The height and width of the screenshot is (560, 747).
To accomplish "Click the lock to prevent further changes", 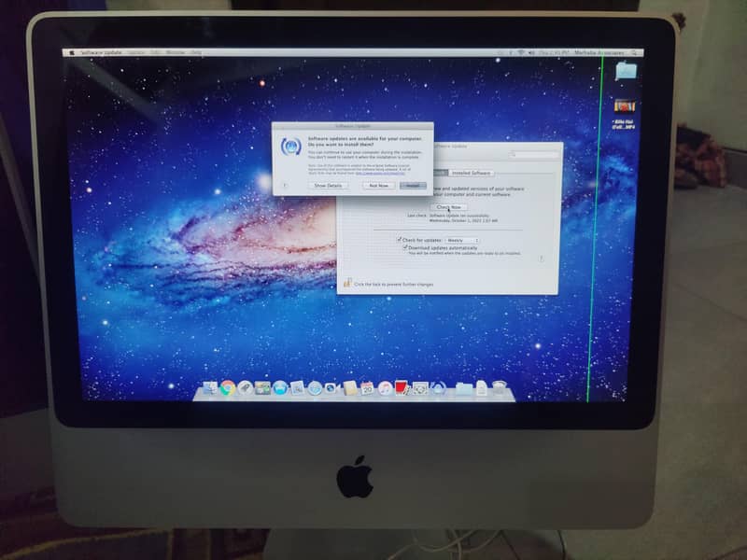I will (x=347, y=283).
